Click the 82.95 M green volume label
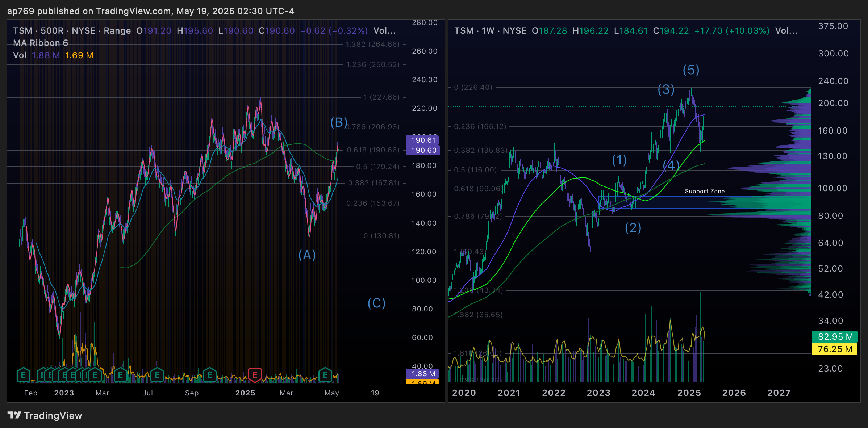Viewport: 868px width, 428px height. point(835,336)
